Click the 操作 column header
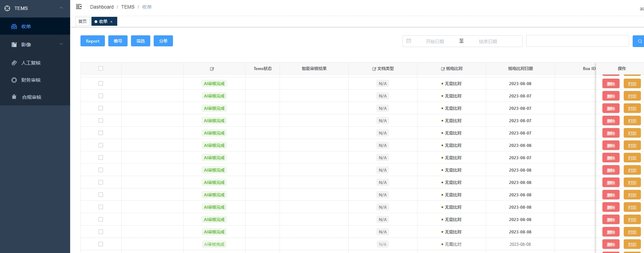 [622, 69]
